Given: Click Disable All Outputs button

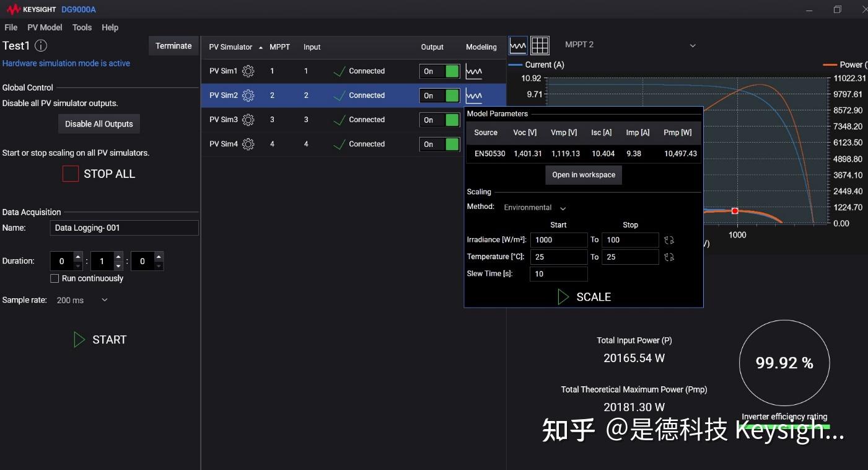Looking at the screenshot, I should point(99,124).
